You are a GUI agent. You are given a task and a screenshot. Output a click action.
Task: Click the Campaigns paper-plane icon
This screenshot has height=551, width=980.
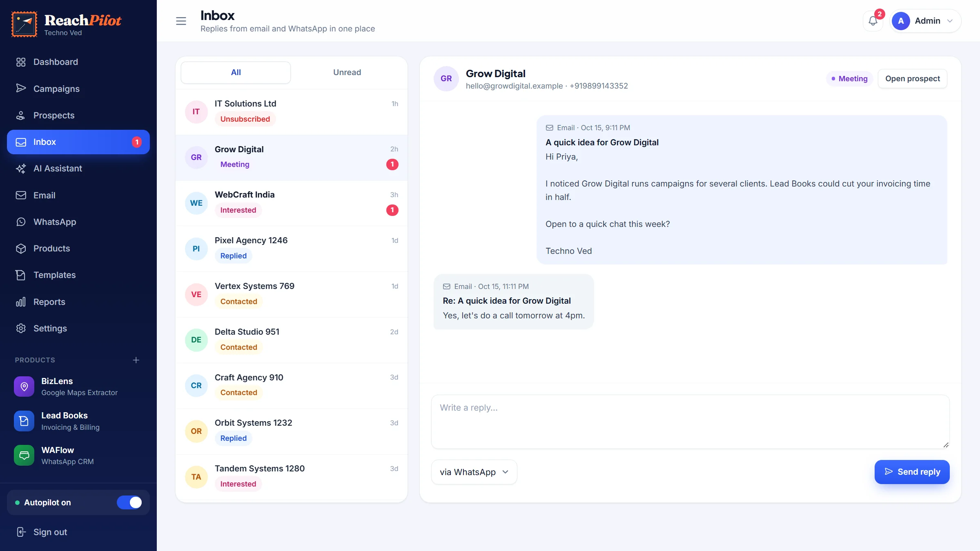point(21,89)
